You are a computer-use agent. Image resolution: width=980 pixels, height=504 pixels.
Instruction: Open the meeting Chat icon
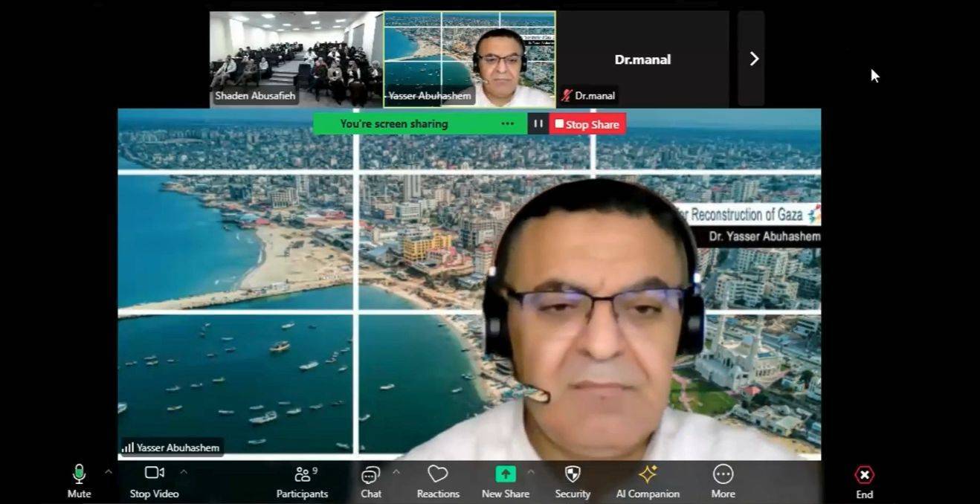coord(370,474)
